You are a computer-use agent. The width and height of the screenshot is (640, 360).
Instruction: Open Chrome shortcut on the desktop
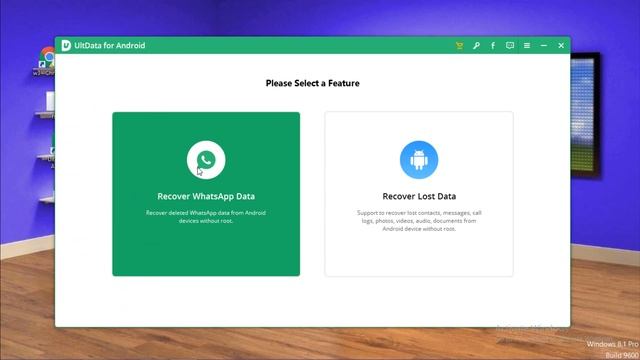point(47,61)
